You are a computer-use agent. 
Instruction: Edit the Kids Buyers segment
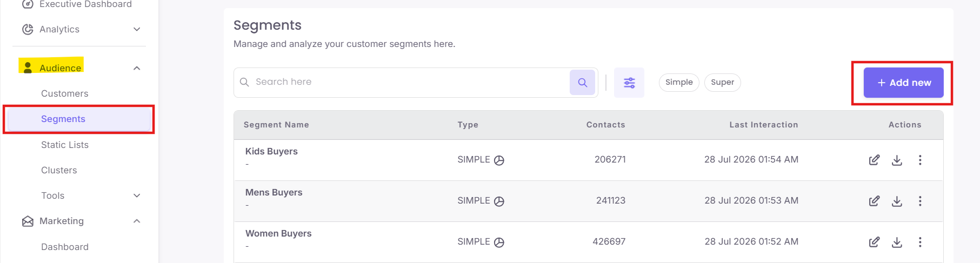tap(874, 160)
